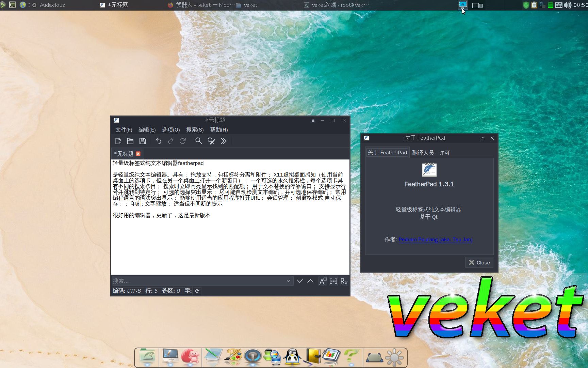Switch to the 翻译人员 tab in About dialog
Screen dimensions: 588x368
(423, 153)
